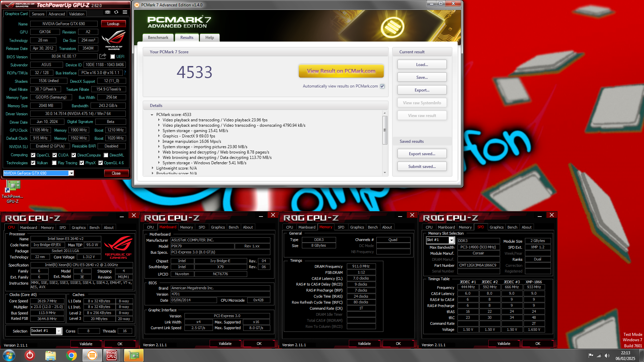Image resolution: width=644 pixels, height=362 pixels.
Task: Open File Explorer from the taskbar
Action: [x=51, y=355]
